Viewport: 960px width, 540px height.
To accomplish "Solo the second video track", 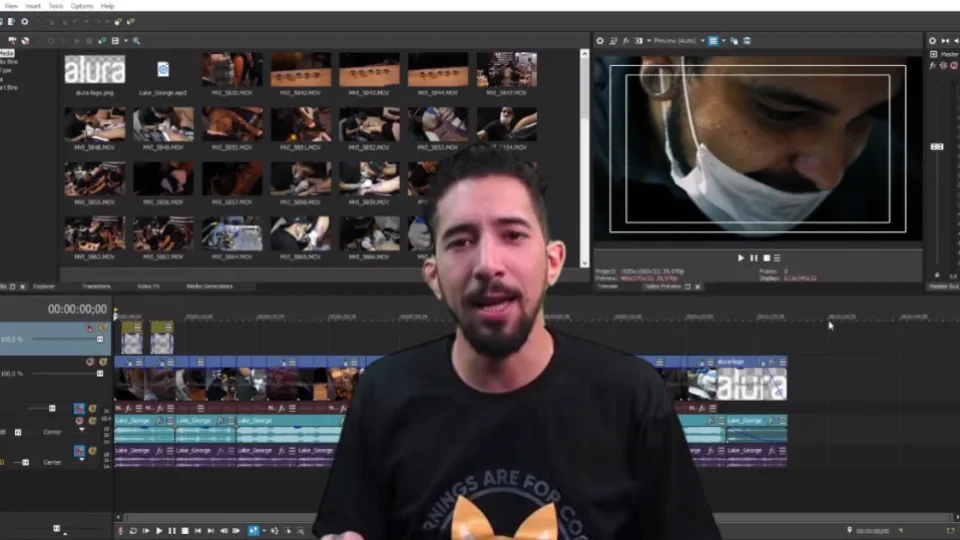I will coord(102,362).
